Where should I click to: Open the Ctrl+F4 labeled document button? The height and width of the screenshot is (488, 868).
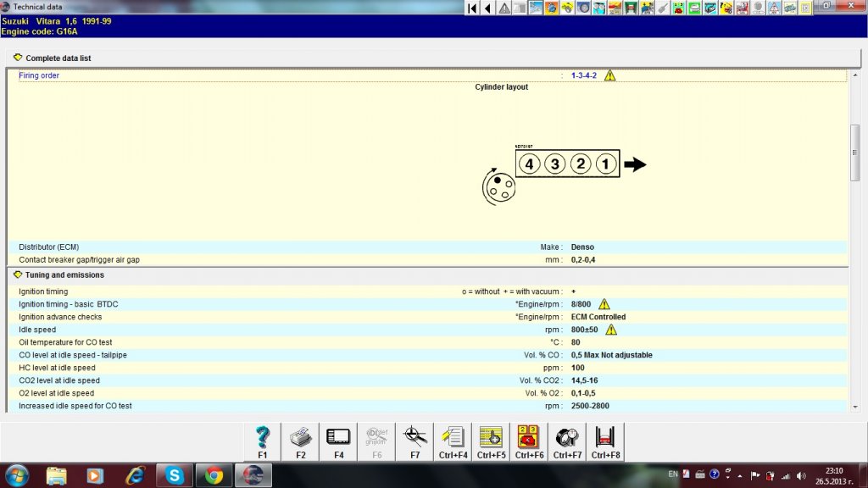tap(453, 442)
